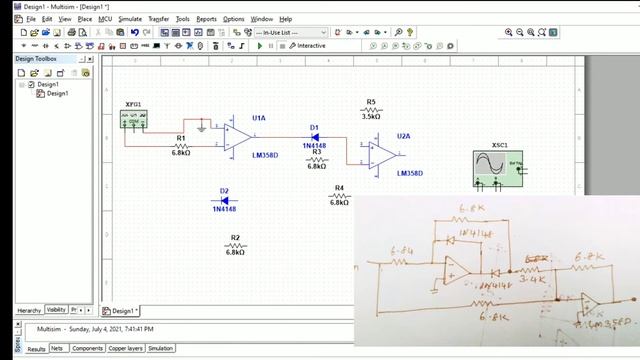The width and height of the screenshot is (640, 360).
Task: Click the Interactive simulation settings button
Action: point(307,46)
